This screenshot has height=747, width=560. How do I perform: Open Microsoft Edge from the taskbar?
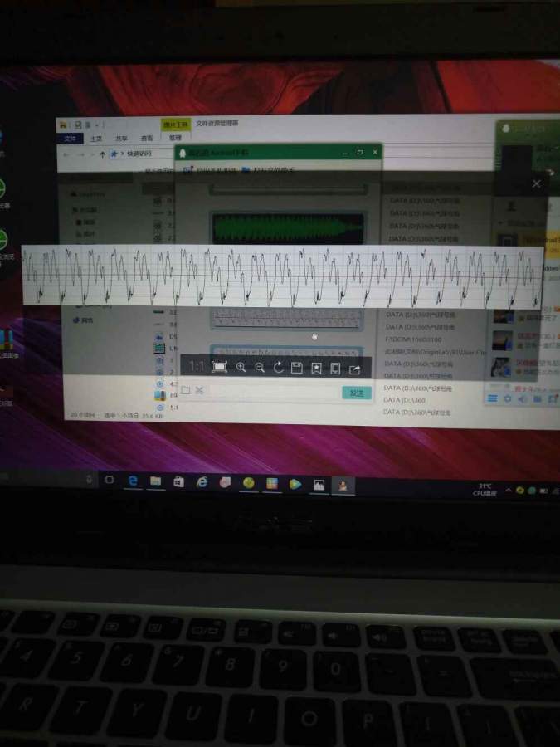pos(133,481)
